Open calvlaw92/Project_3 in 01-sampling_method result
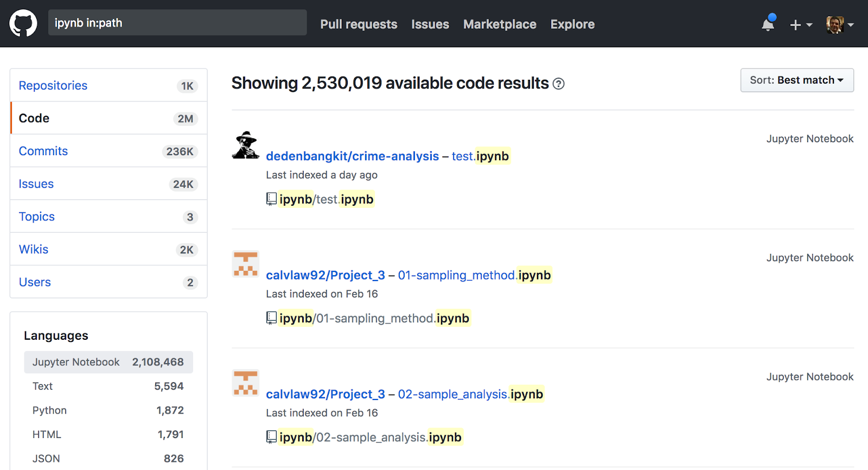868x470 pixels. click(325, 275)
